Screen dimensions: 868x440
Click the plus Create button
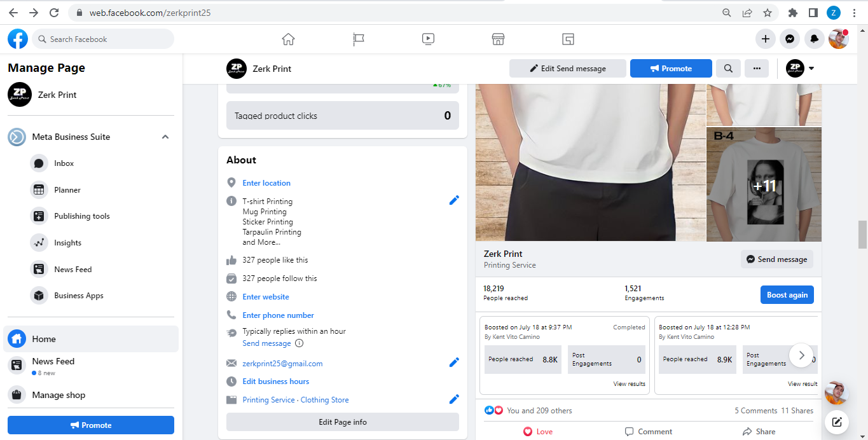tap(766, 39)
